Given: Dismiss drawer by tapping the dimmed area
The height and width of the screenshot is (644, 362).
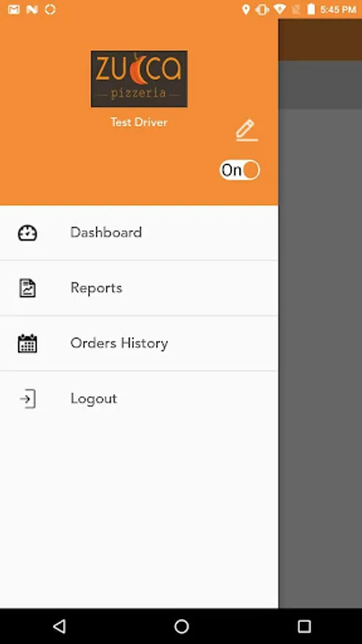Looking at the screenshot, I should coord(320,328).
